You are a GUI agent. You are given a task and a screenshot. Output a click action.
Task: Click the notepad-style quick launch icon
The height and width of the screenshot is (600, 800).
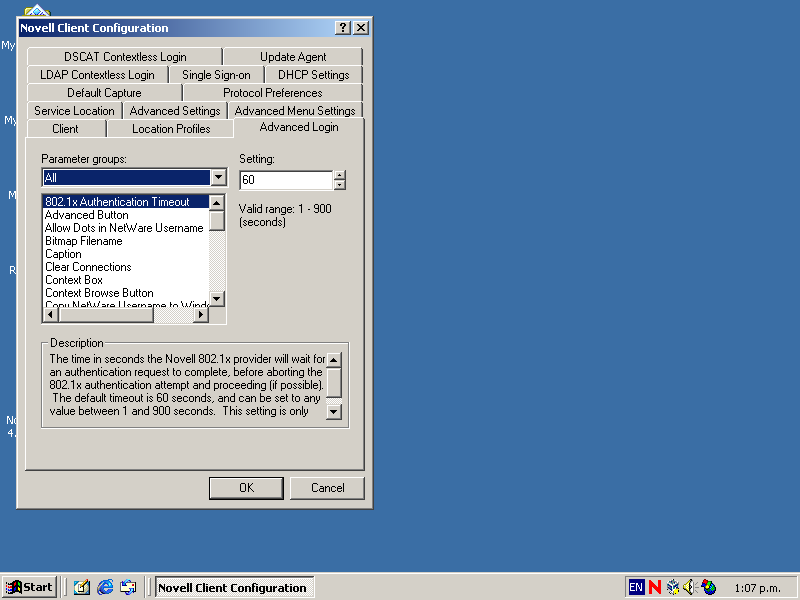coord(82,587)
